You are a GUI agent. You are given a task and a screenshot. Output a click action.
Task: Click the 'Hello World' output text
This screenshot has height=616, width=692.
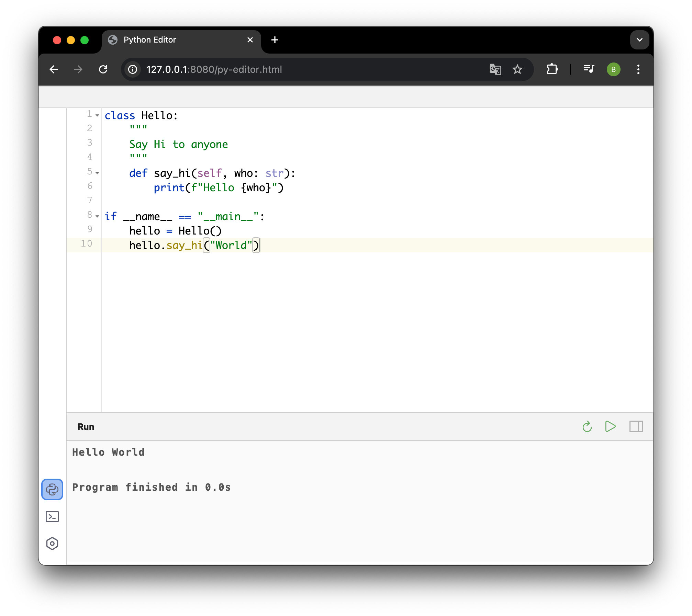pos(108,452)
